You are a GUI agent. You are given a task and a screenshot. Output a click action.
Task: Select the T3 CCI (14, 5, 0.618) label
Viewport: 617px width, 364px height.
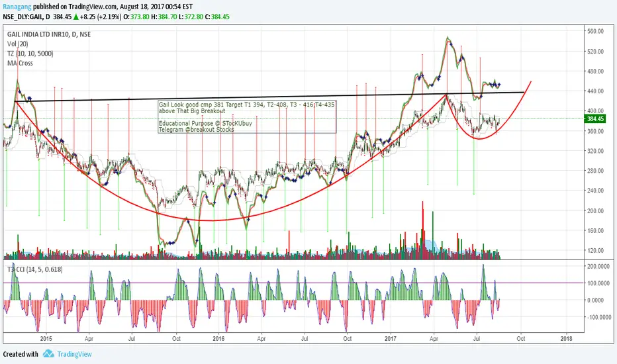[34, 269]
